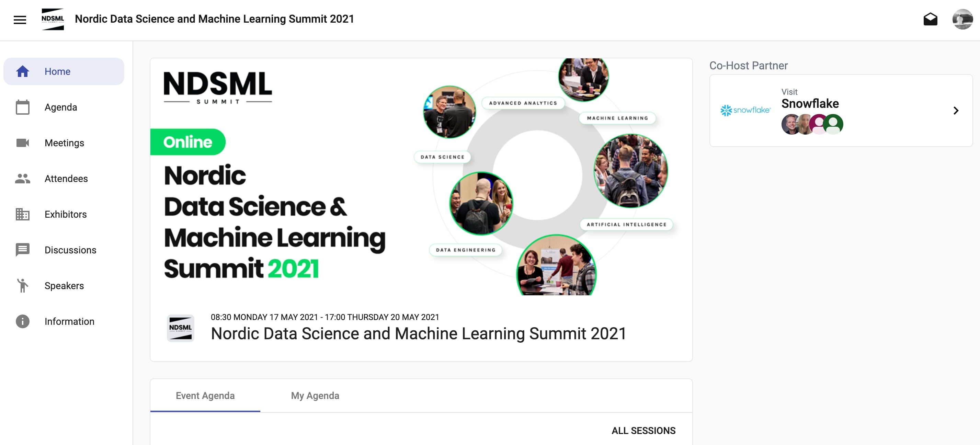Click the Meetings camera icon
Screen dimensions: 980x445
tap(22, 142)
